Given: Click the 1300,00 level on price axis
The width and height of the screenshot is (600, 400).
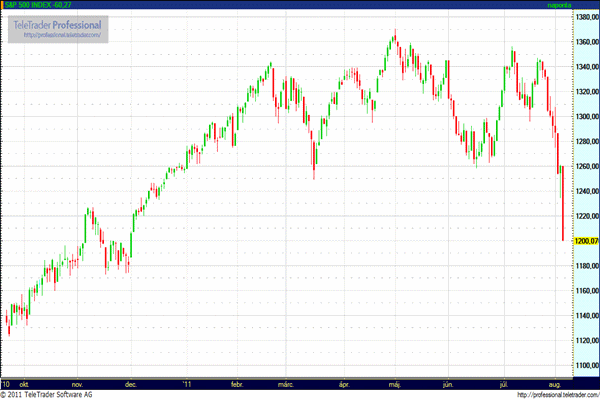Looking at the screenshot, I should (583, 117).
